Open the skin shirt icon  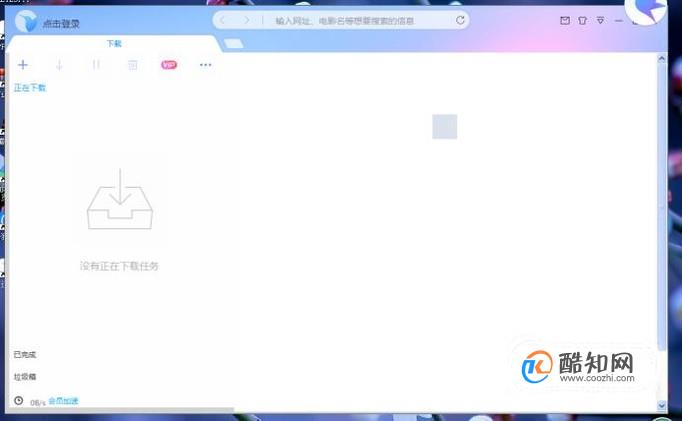coord(582,20)
